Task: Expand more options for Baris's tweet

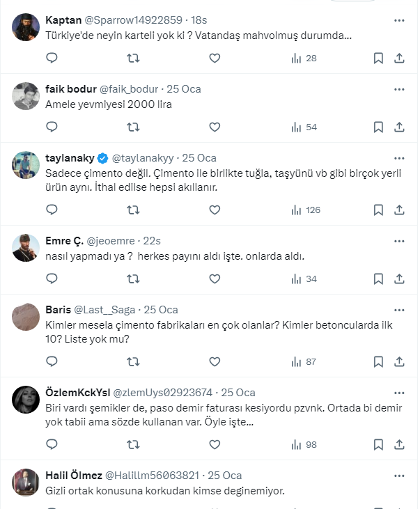Action: 399,309
